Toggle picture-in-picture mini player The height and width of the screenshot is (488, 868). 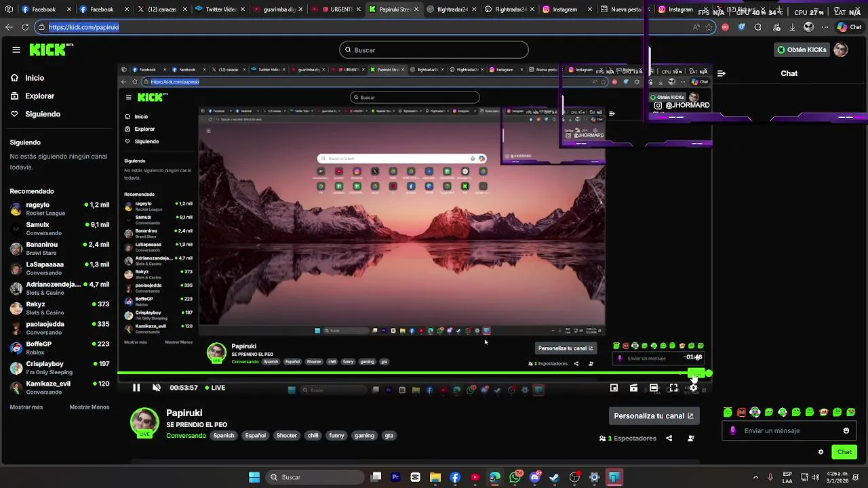click(x=614, y=388)
